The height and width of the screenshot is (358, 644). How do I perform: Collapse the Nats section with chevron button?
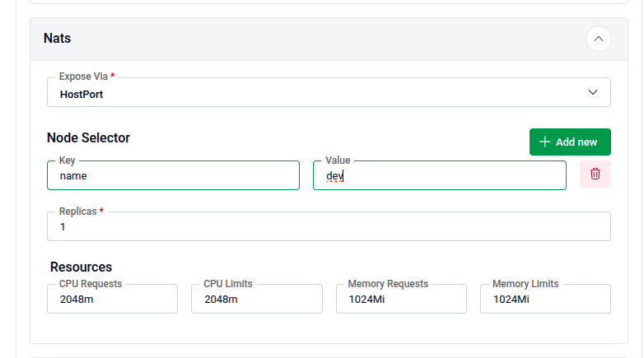point(598,39)
